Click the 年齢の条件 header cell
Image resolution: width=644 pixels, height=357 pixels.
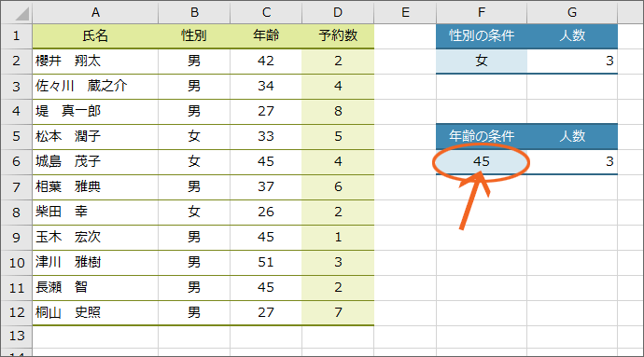coord(482,137)
